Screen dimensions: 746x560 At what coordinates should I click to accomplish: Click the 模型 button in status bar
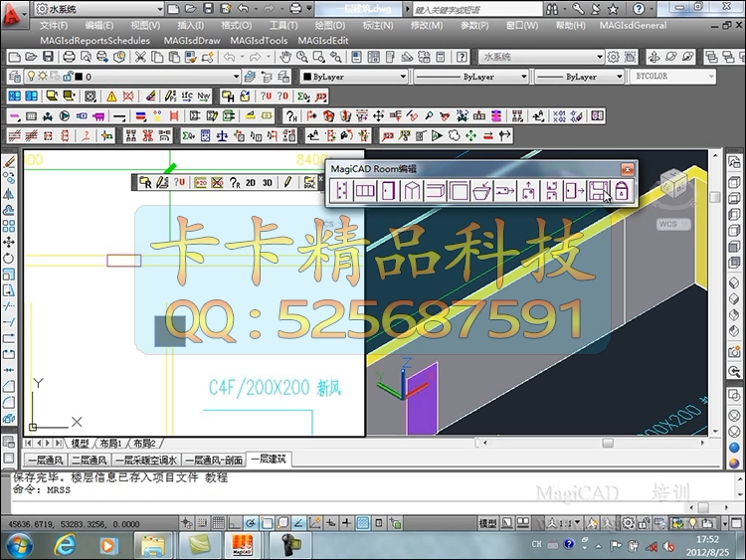coord(487,523)
